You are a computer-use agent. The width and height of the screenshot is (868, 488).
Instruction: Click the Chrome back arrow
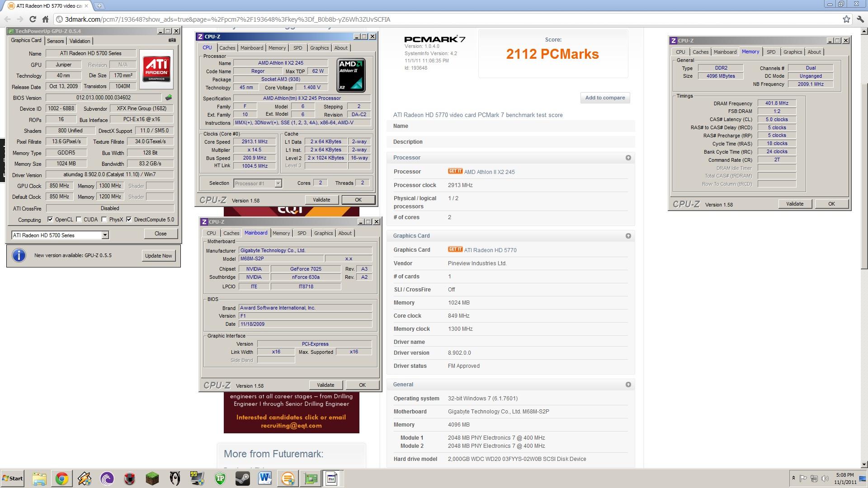pyautogui.click(x=7, y=19)
